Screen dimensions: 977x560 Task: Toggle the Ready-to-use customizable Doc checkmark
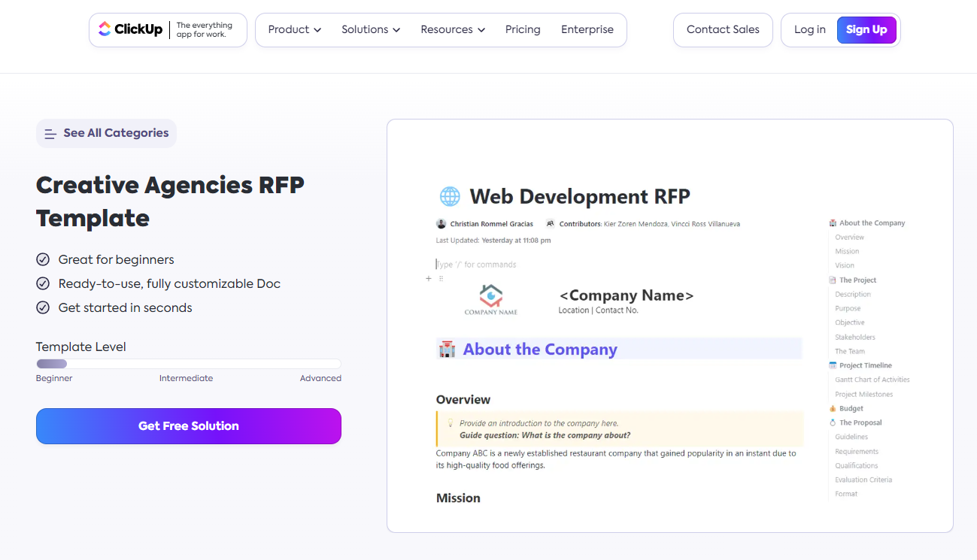point(43,283)
